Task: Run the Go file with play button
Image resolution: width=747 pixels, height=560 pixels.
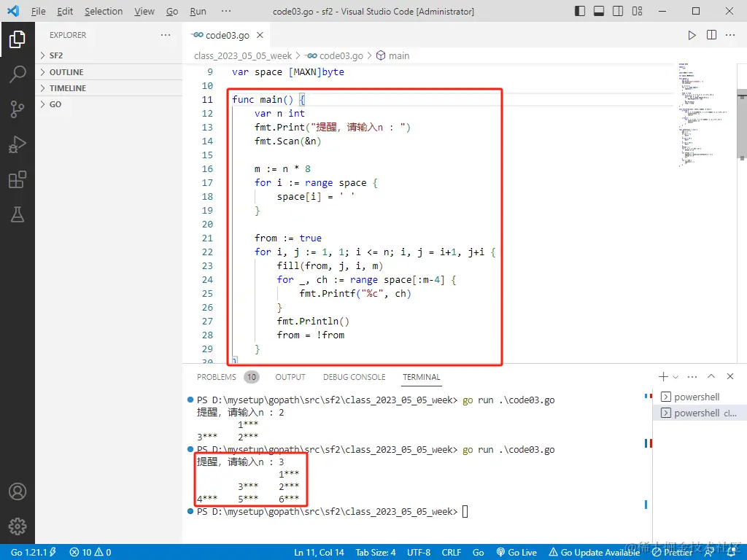Action: (692, 35)
